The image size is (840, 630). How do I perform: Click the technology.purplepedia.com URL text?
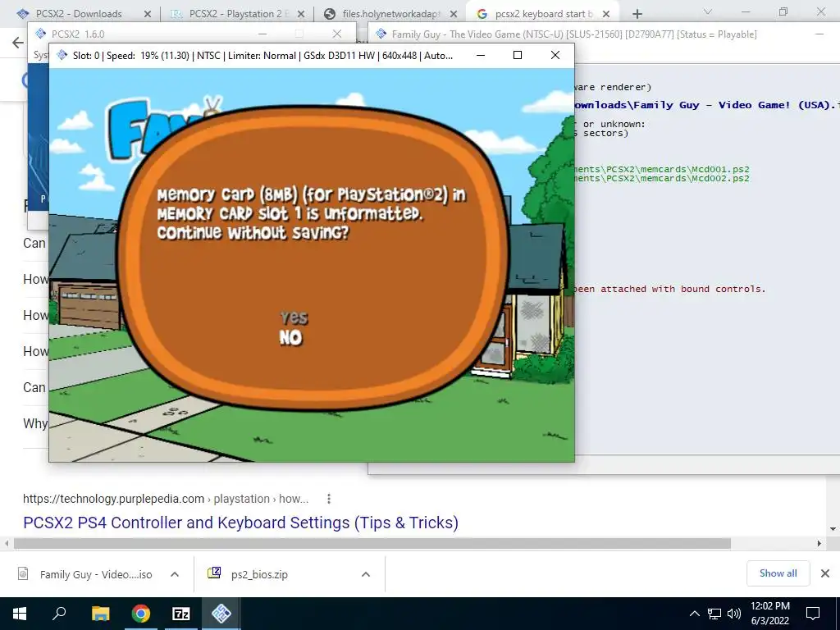(113, 499)
